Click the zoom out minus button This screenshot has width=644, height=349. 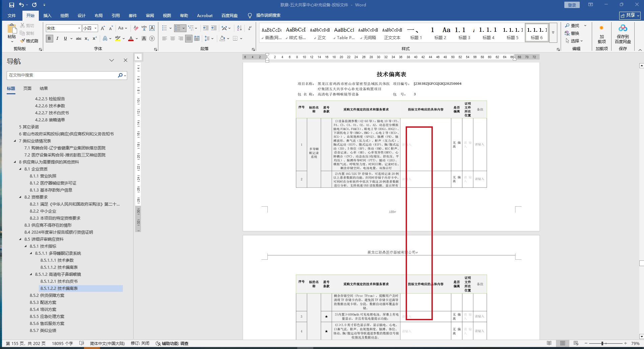pos(586,343)
